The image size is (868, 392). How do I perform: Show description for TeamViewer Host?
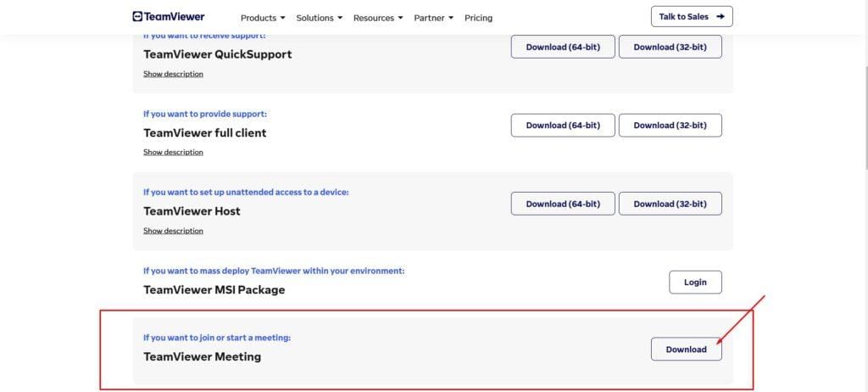pyautogui.click(x=173, y=231)
